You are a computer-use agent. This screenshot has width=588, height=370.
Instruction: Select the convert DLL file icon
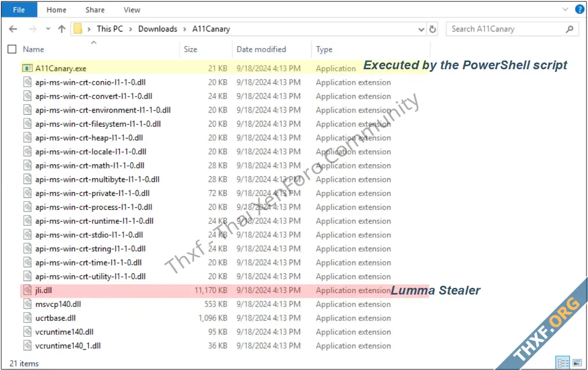[x=27, y=96]
